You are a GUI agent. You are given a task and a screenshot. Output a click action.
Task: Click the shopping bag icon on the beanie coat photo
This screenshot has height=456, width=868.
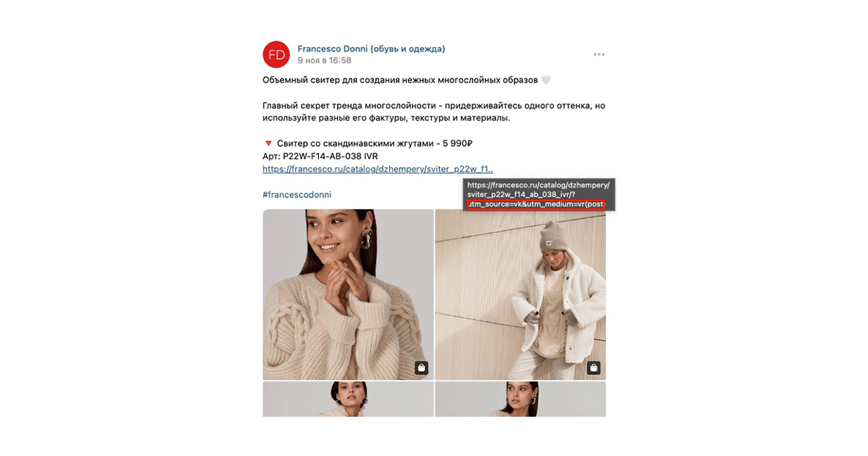593,368
